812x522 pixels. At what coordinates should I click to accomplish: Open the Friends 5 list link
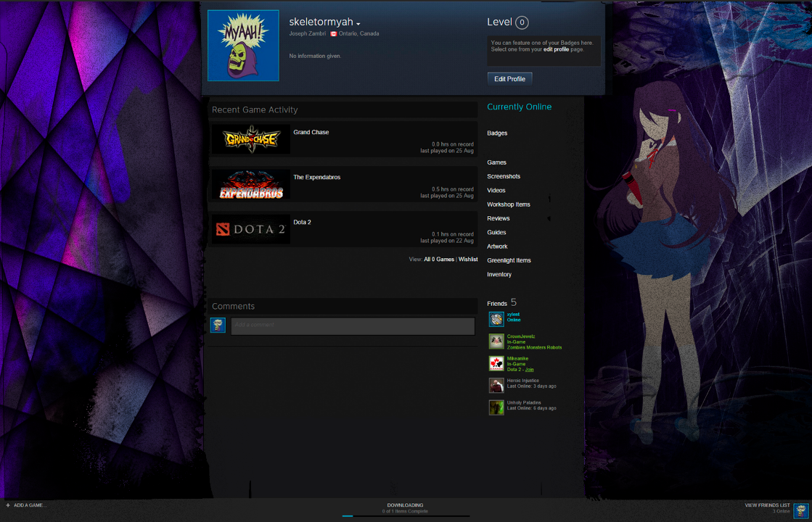501,303
